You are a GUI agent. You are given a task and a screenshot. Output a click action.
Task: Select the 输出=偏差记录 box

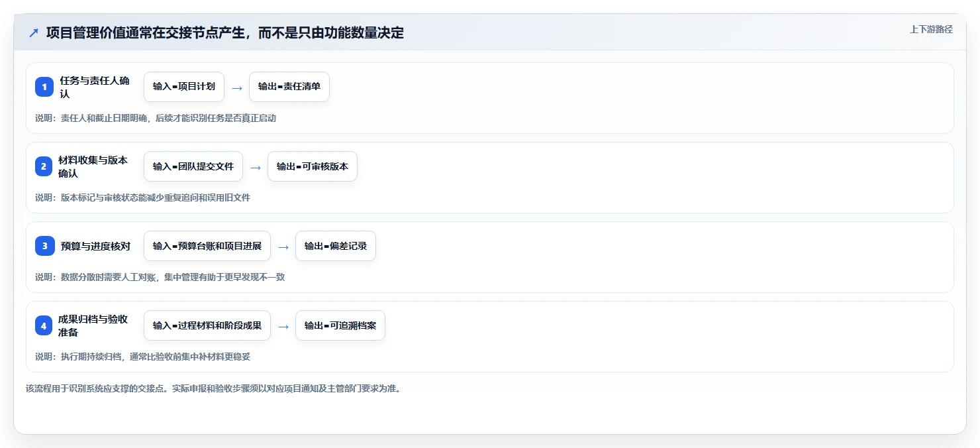[x=336, y=246]
